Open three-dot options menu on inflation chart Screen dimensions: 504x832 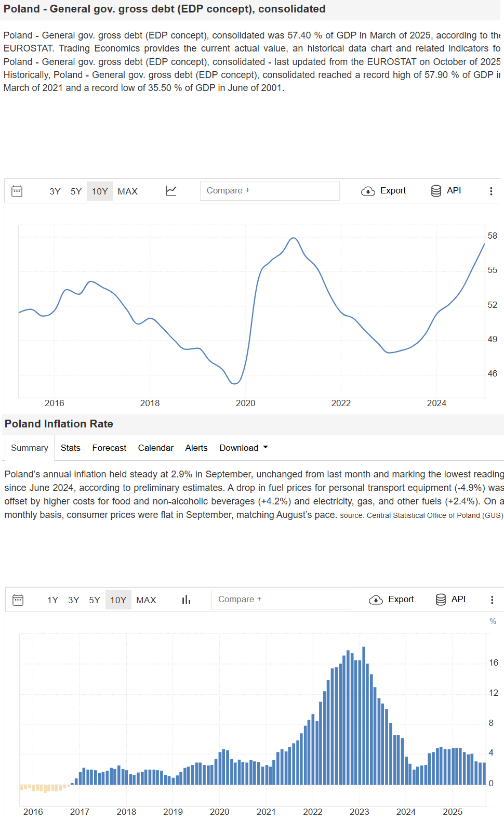[x=492, y=600]
